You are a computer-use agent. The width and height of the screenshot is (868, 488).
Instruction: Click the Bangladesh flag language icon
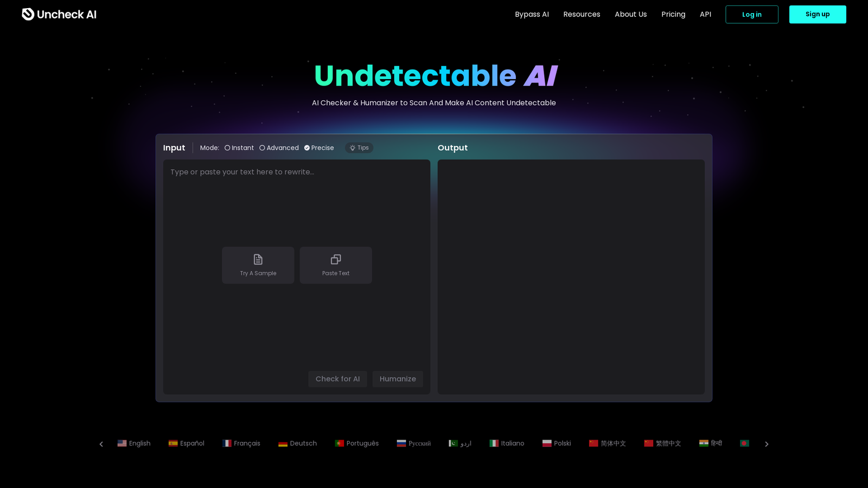[x=744, y=444]
